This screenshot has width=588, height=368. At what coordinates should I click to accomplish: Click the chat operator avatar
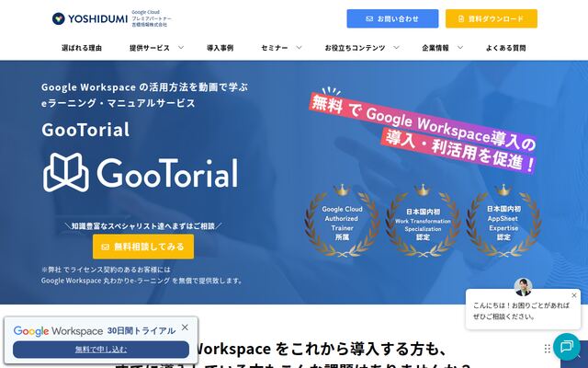pyautogui.click(x=523, y=287)
